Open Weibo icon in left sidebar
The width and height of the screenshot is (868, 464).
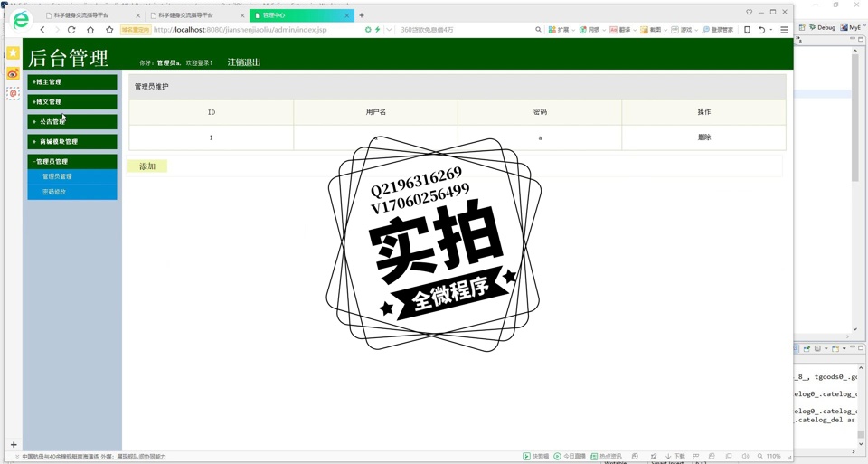point(13,73)
